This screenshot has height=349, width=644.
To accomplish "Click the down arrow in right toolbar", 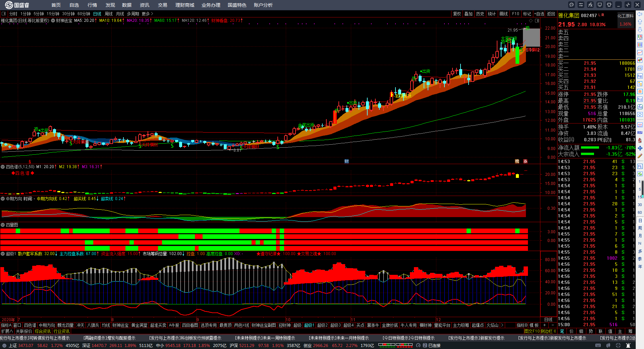I will pos(640,30).
